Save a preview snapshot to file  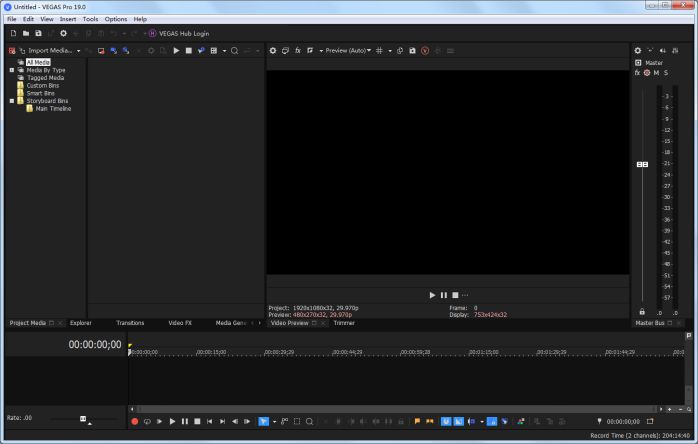(x=412, y=51)
